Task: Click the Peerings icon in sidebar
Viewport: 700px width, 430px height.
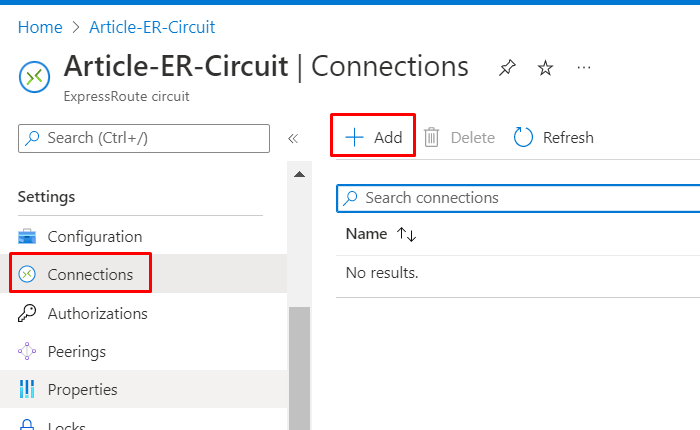Action: pyautogui.click(x=28, y=352)
